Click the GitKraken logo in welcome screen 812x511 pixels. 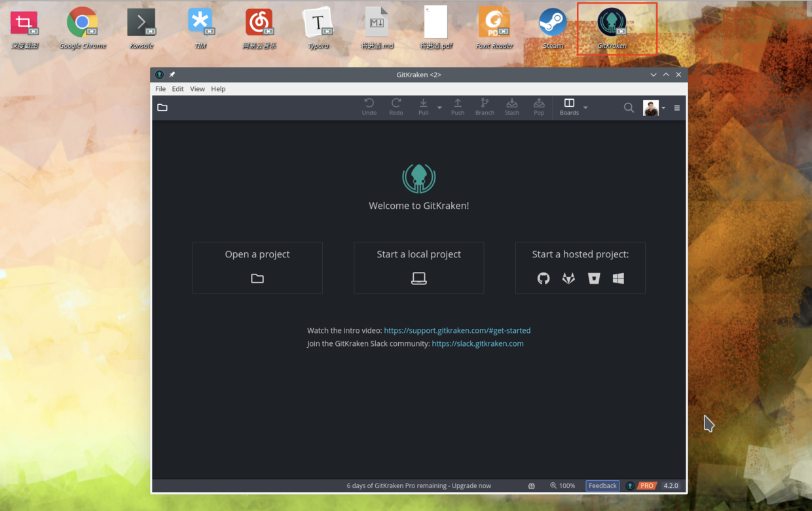[419, 178]
